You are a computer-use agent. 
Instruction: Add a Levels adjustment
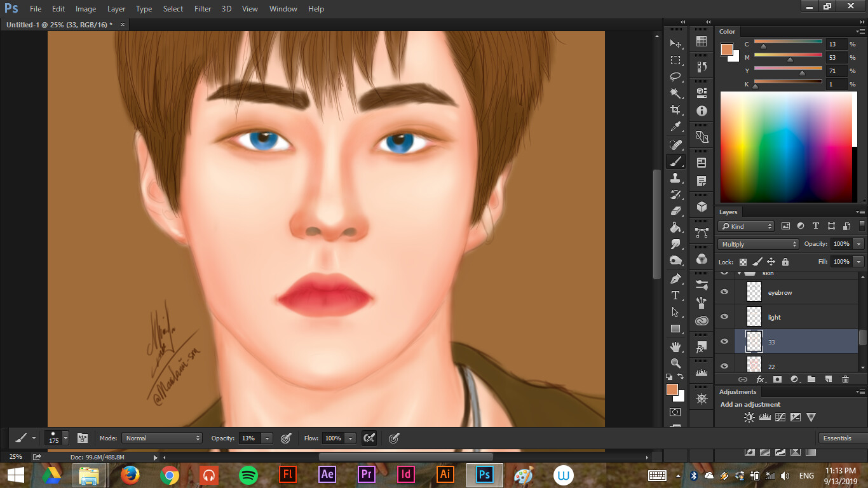(765, 417)
